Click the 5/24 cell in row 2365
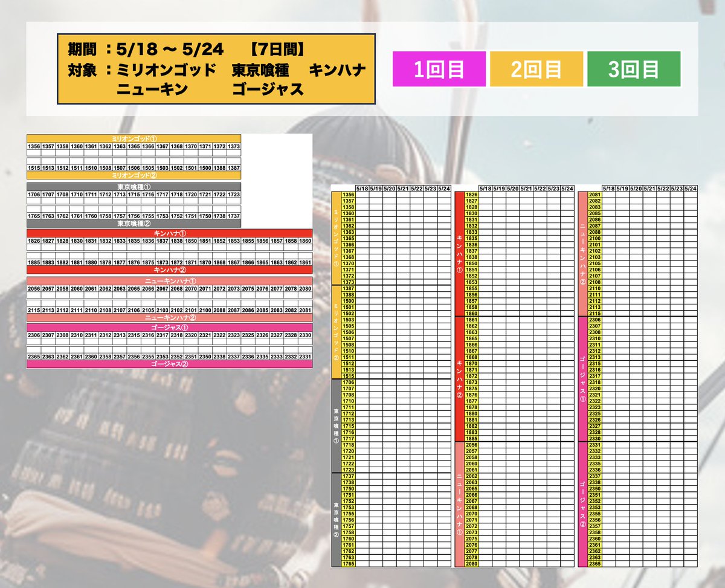This screenshot has width=725, height=588. [x=691, y=564]
